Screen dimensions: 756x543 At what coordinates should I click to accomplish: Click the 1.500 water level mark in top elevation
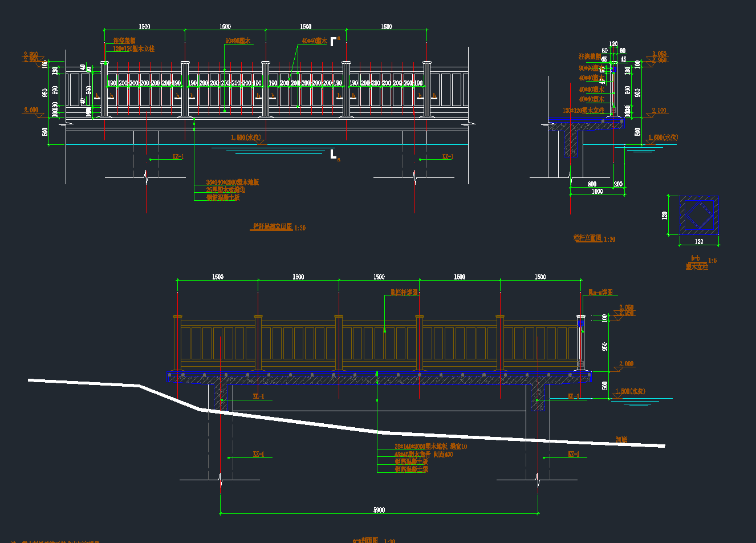tap(247, 137)
